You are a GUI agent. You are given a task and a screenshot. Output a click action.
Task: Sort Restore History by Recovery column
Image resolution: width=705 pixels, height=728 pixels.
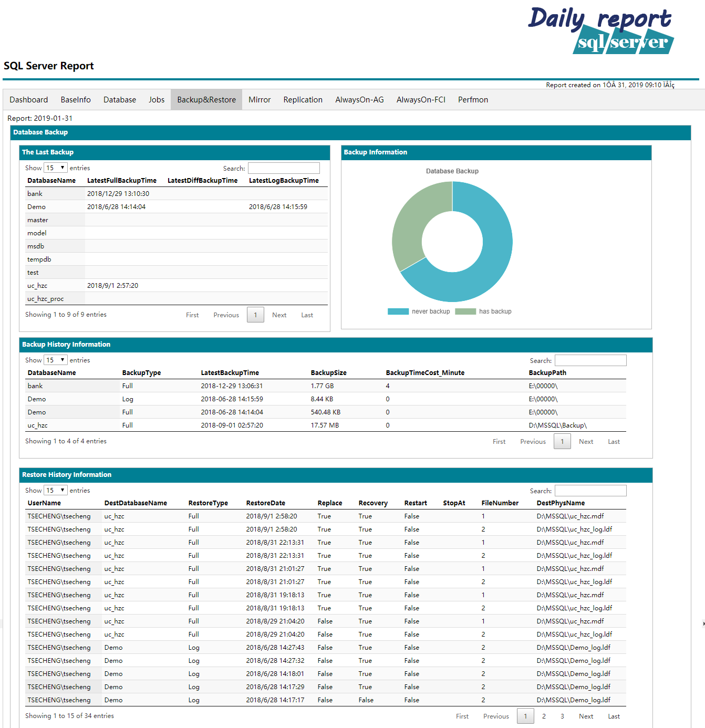[373, 503]
